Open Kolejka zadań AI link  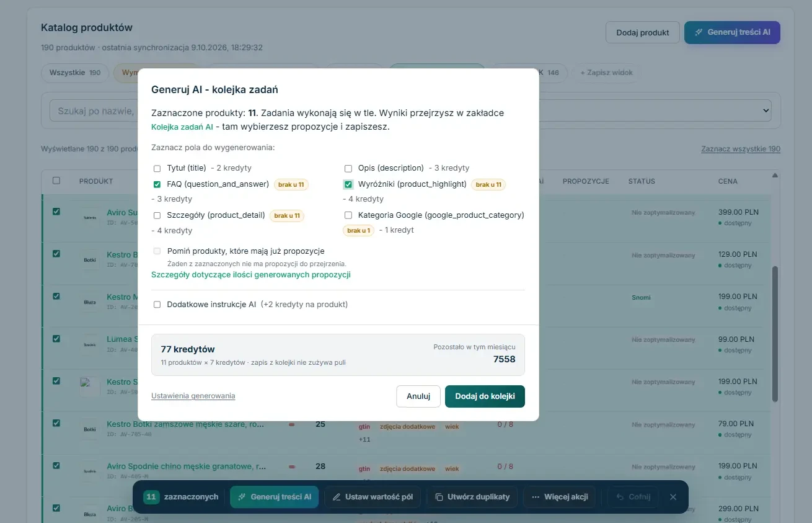tap(182, 127)
